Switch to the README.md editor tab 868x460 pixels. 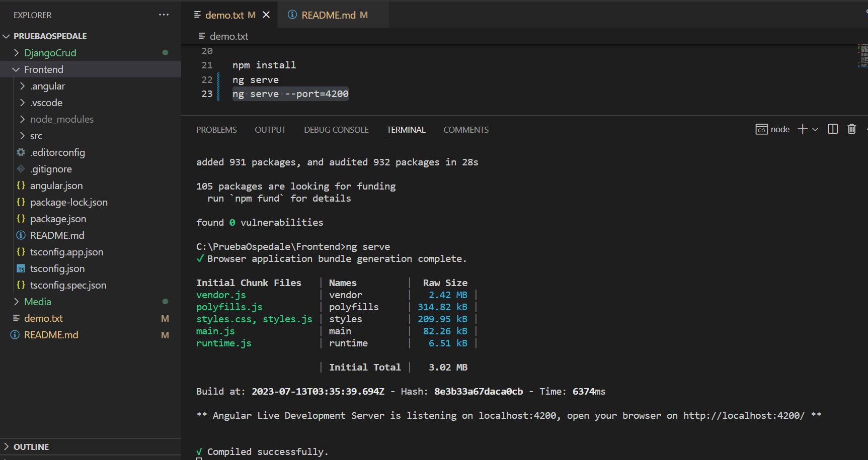pyautogui.click(x=333, y=15)
